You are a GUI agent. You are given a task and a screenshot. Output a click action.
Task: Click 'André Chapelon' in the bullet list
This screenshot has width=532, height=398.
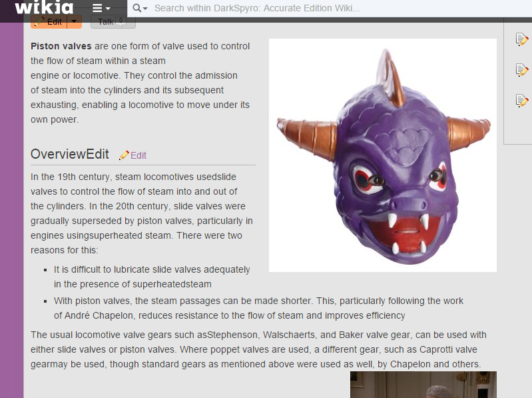click(99, 315)
